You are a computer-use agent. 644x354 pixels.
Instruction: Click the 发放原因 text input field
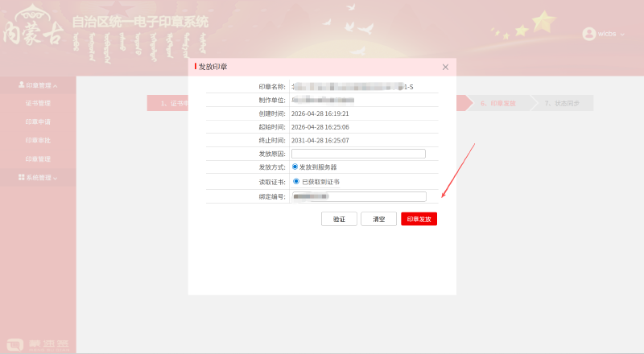pos(358,154)
